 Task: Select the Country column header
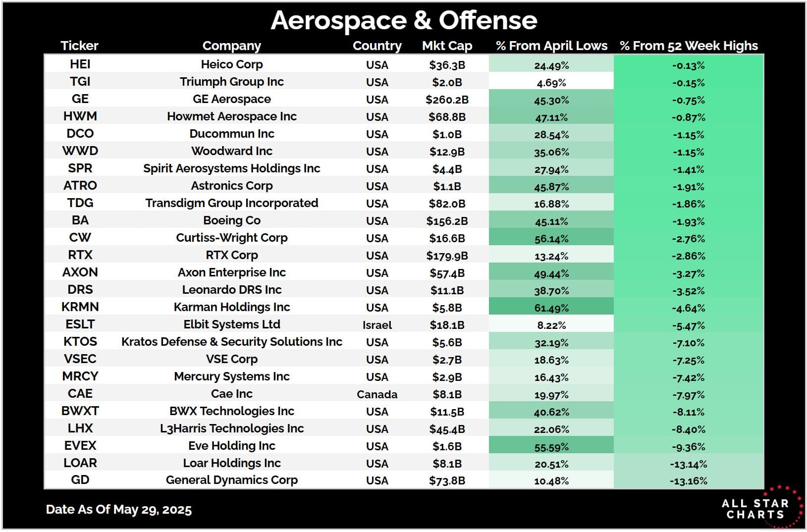point(377,46)
